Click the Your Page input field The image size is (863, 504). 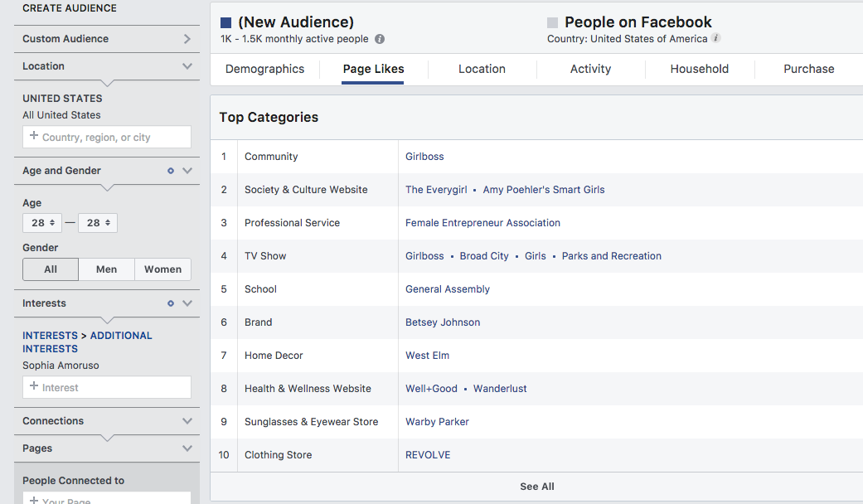107,498
